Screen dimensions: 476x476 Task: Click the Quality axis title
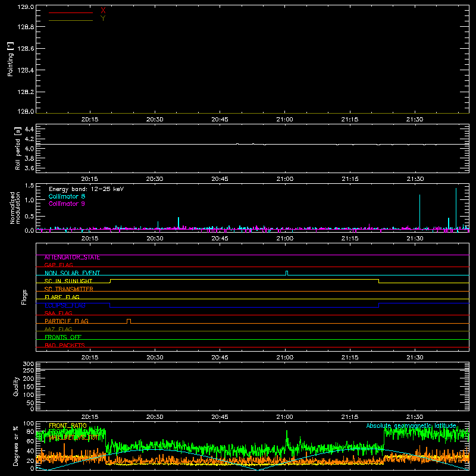(x=16, y=386)
